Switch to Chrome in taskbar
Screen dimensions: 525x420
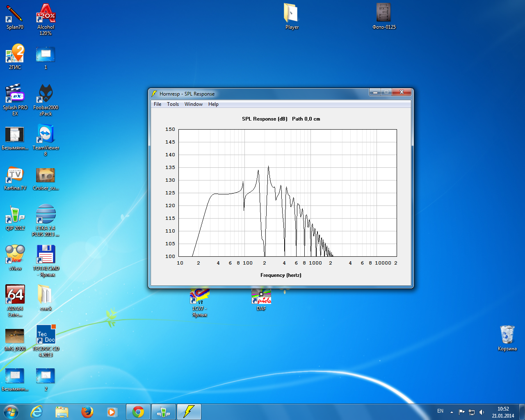[x=138, y=412]
